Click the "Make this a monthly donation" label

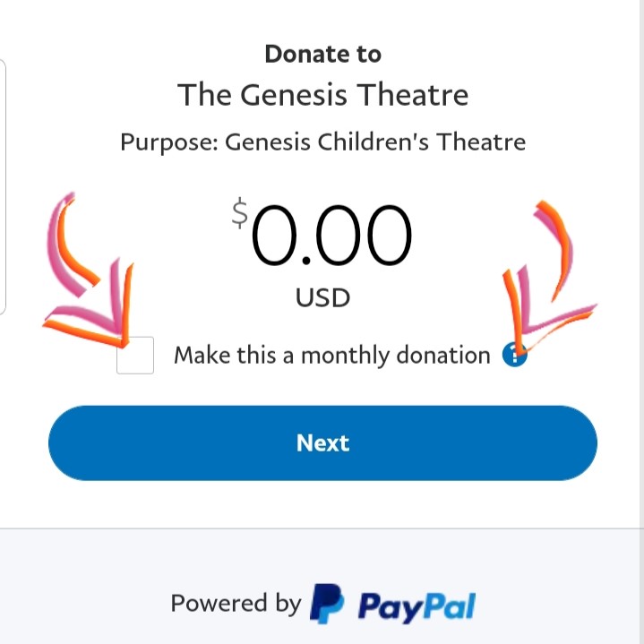pyautogui.click(x=332, y=356)
